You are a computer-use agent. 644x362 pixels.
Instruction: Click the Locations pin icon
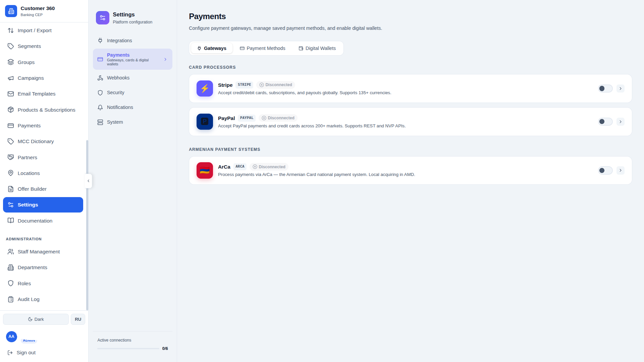[11, 173]
